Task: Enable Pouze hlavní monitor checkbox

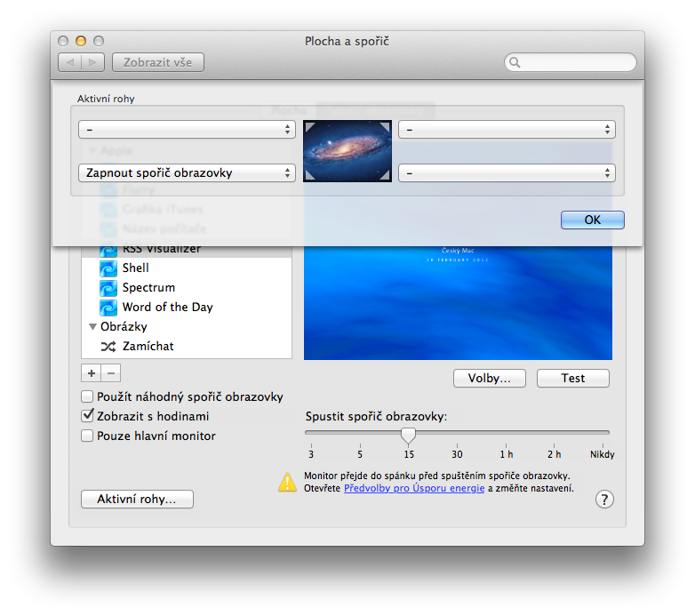Action: coord(87,436)
